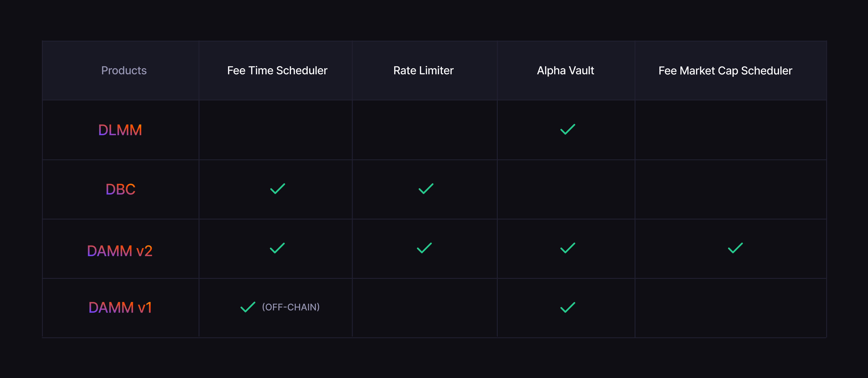Click the Alpha Vault column header
Screen dimensions: 868x378
(x=565, y=71)
